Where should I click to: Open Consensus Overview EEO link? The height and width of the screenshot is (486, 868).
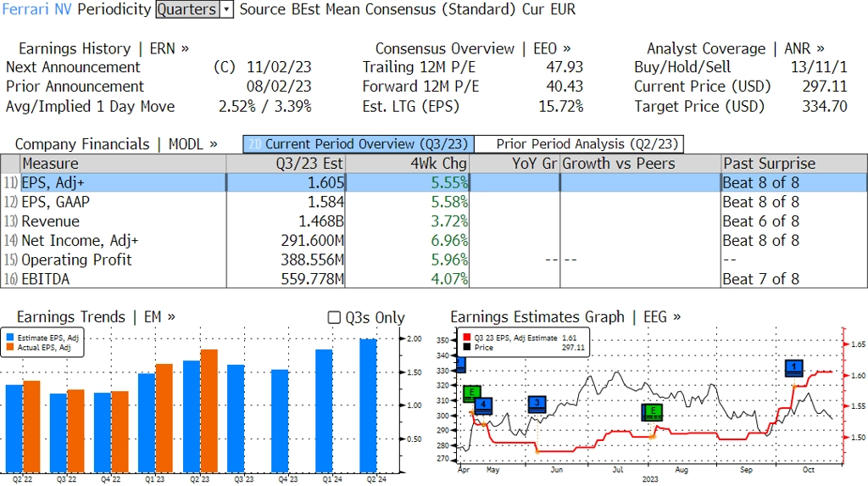[x=473, y=48]
